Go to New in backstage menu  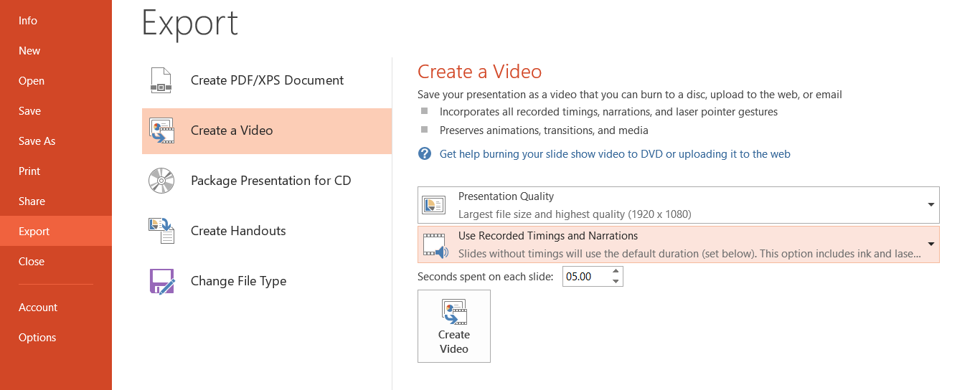pyautogui.click(x=56, y=51)
